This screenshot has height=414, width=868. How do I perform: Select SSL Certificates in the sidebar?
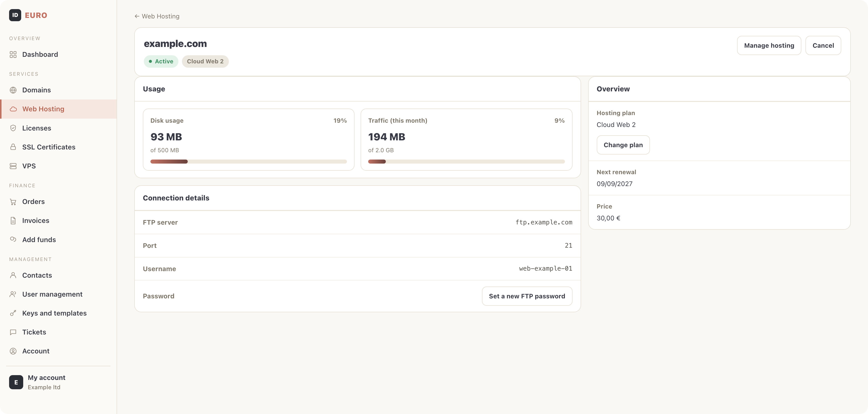coord(59,147)
